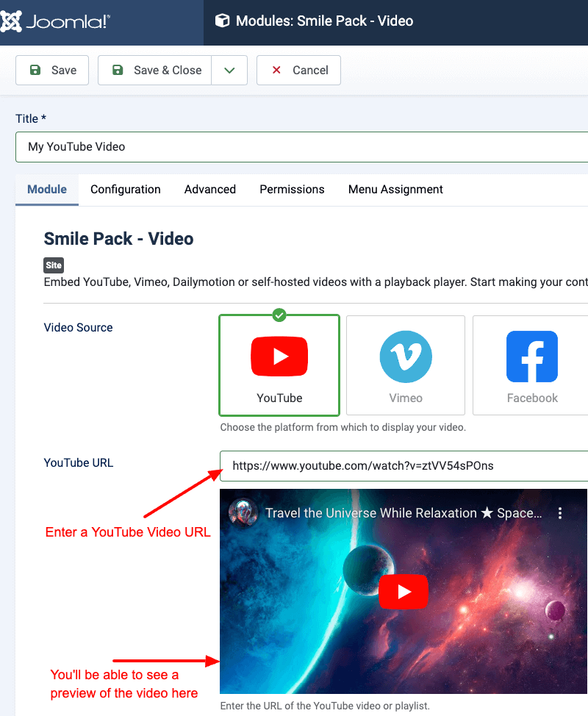Image resolution: width=588 pixels, height=716 pixels.
Task: Click the Joomla logo
Action: click(55, 21)
